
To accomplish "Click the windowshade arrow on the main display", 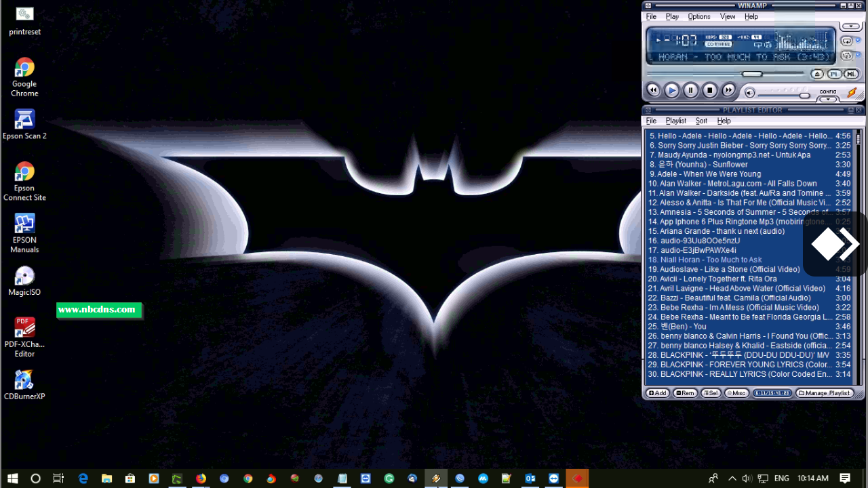I will point(851,26).
